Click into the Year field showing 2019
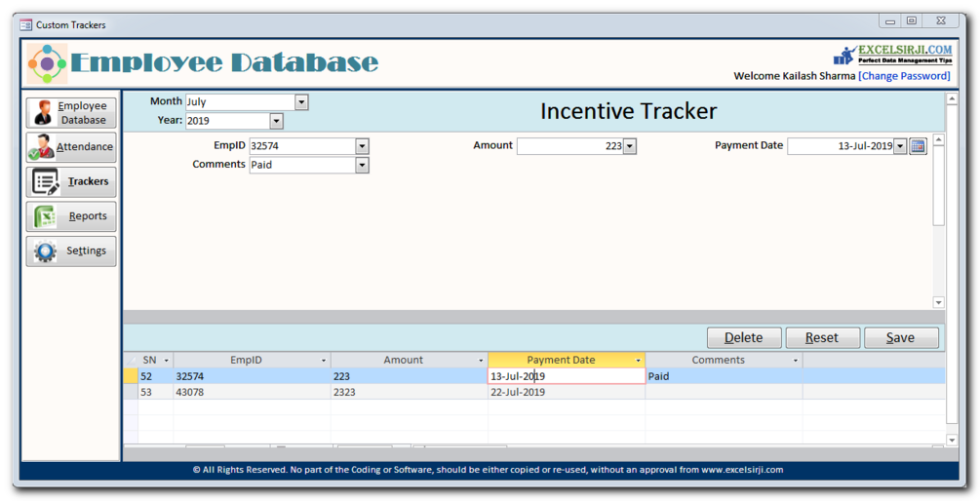 coord(227,121)
